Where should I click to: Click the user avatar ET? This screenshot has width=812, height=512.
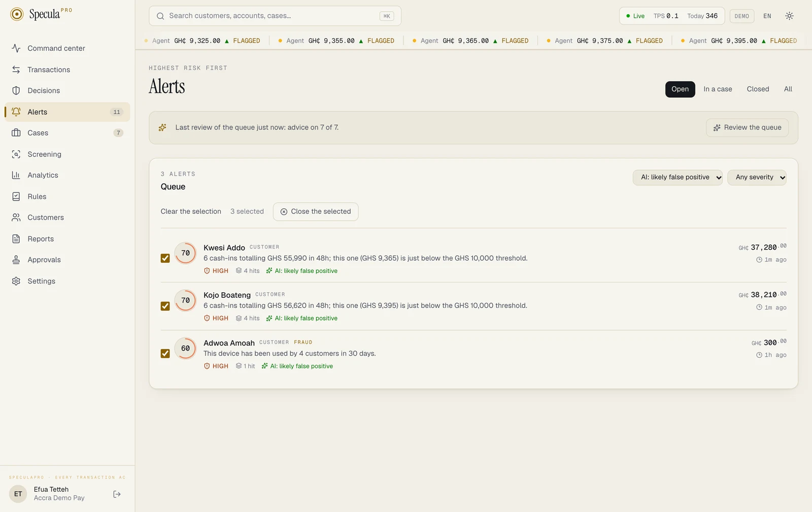tap(18, 494)
